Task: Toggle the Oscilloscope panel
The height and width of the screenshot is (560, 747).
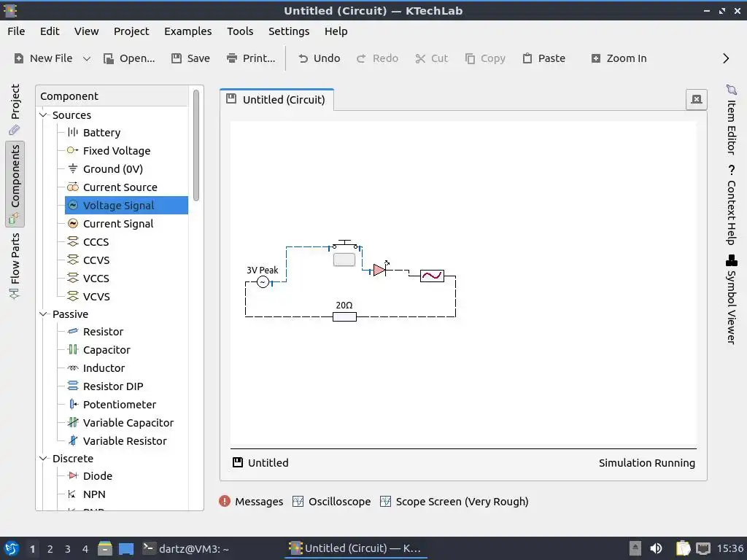Action: 332,502
